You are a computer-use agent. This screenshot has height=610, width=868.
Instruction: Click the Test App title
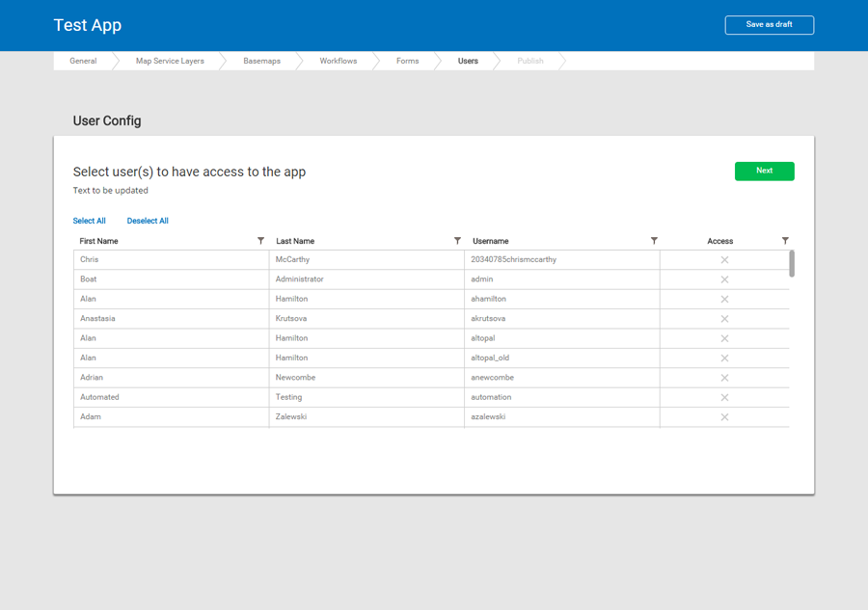pos(88,25)
